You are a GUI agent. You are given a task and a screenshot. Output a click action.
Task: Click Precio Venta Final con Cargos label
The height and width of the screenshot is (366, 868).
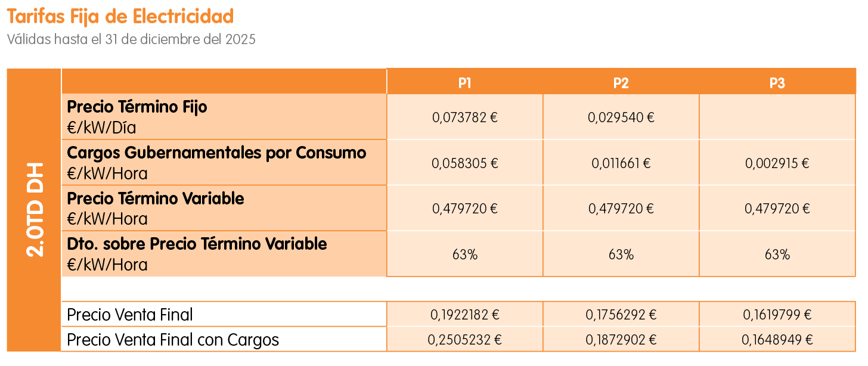coord(173,340)
